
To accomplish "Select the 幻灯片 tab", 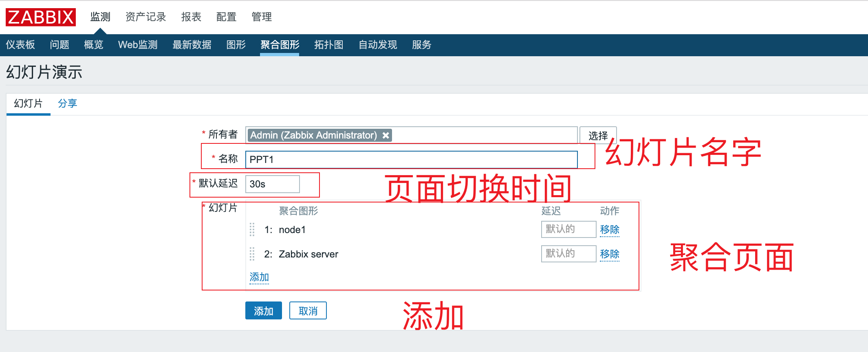I will [x=28, y=103].
